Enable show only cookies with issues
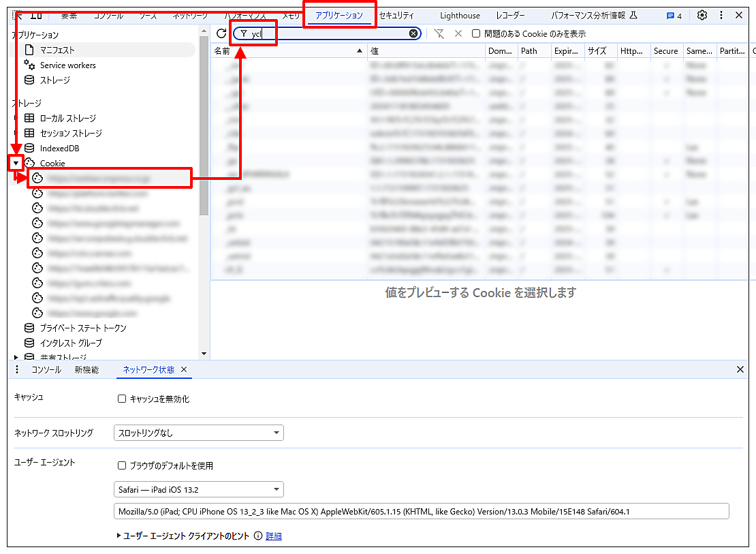756x554 pixels. coord(477,33)
